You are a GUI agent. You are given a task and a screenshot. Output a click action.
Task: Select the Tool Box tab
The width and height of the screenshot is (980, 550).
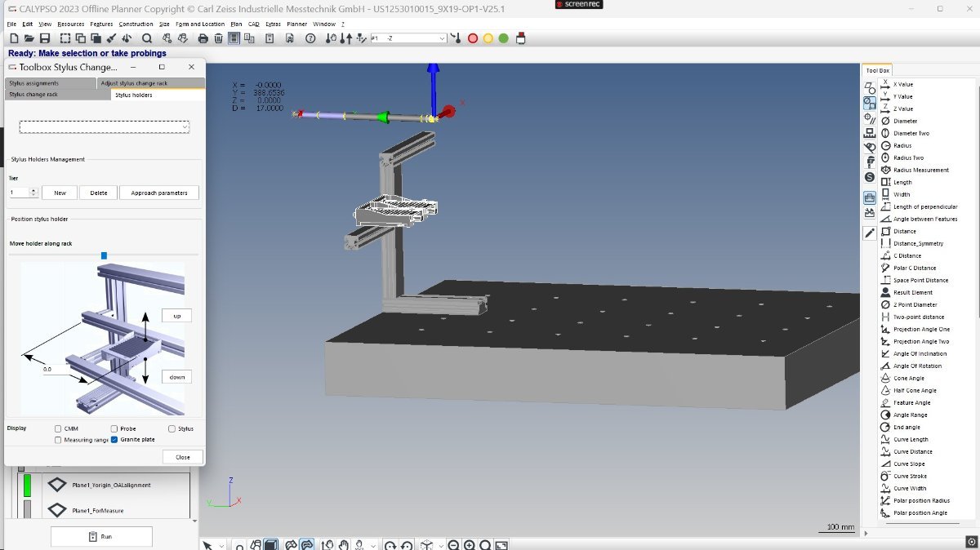click(x=878, y=71)
